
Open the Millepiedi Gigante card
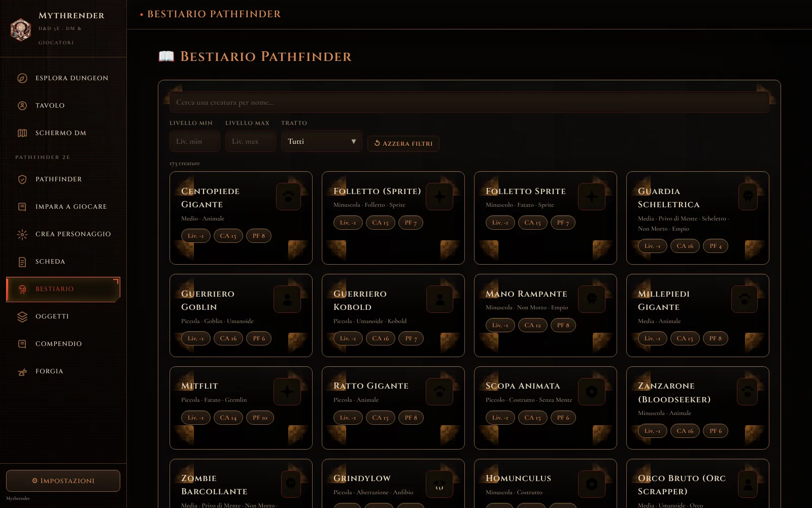click(x=698, y=315)
